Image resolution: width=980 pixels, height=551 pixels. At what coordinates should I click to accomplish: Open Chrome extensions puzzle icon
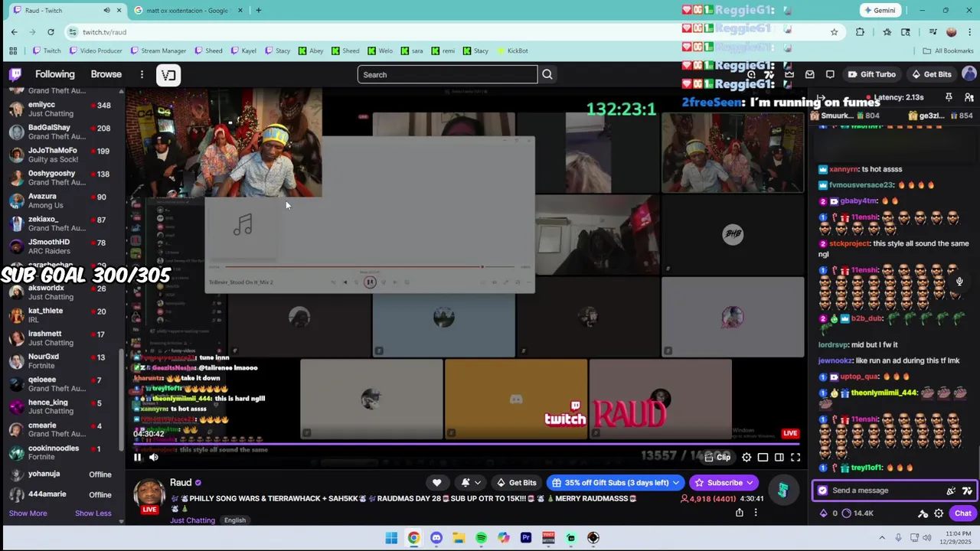click(x=860, y=31)
